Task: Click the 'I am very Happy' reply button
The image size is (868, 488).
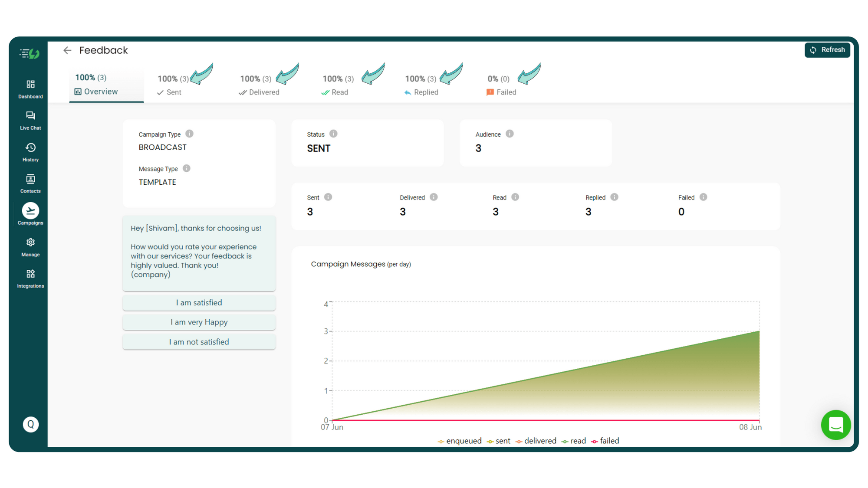Action: (x=199, y=322)
